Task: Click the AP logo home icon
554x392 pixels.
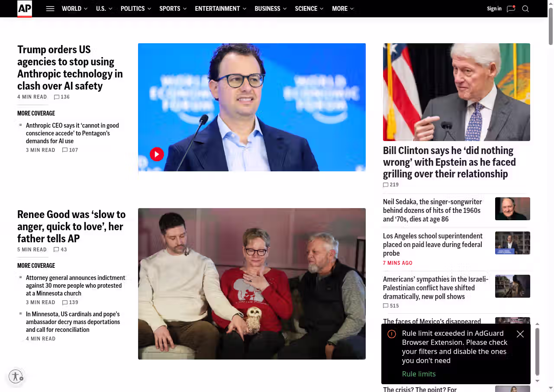Action: (25, 9)
